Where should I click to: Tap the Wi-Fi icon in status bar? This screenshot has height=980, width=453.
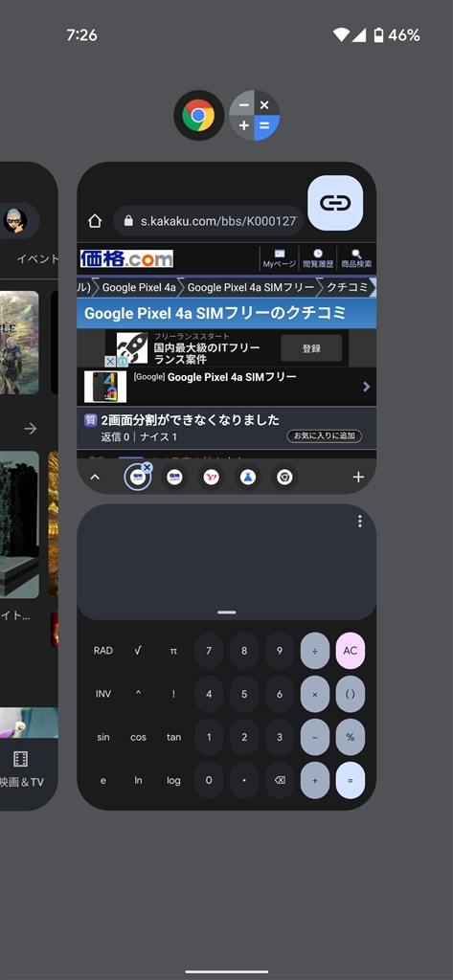coord(341,35)
